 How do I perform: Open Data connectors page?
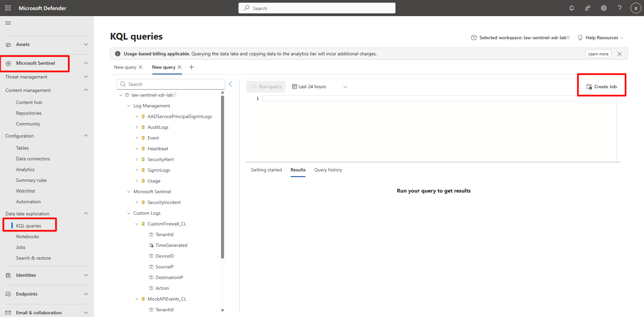tap(33, 159)
